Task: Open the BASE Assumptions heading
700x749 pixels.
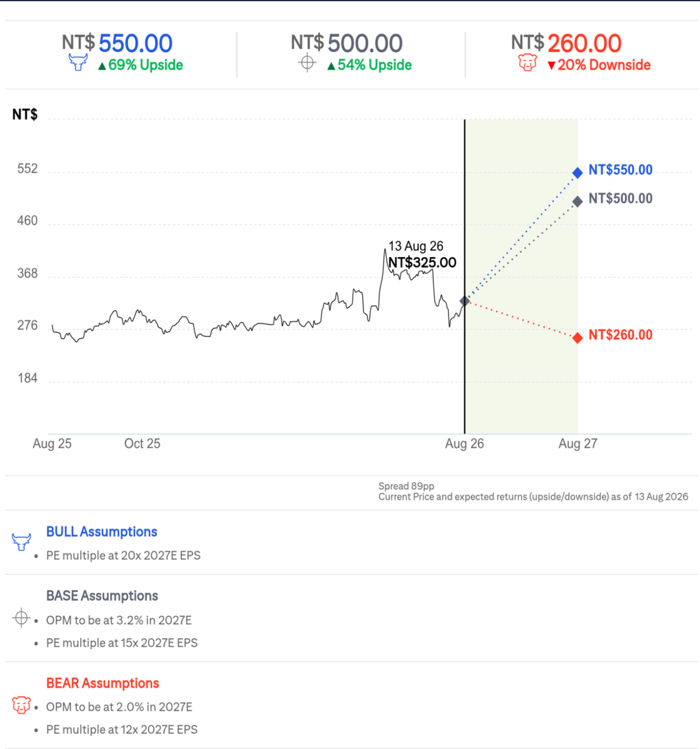Action: (x=102, y=595)
